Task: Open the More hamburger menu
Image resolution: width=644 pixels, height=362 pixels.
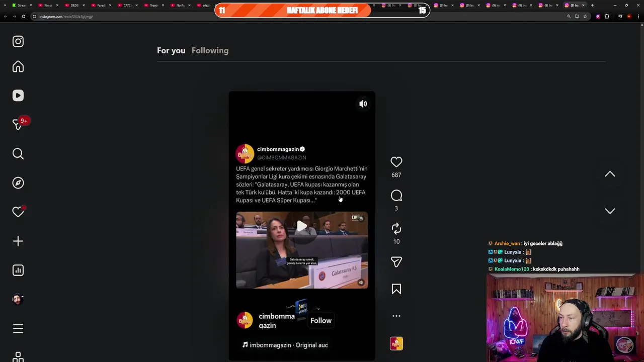Action: click(x=18, y=329)
